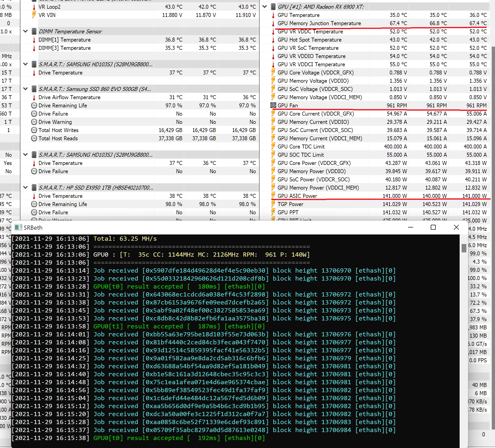The height and width of the screenshot is (448, 495).
Task: Click the lightning icon beside TGP Power
Action: click(x=273, y=204)
